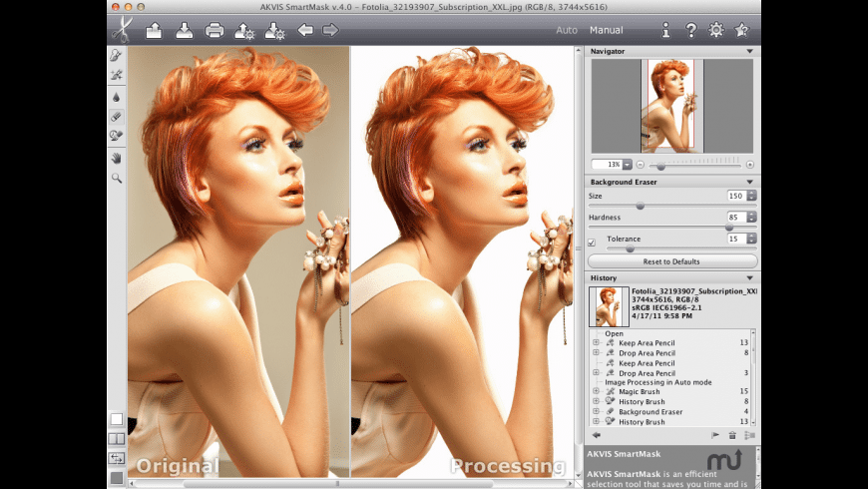
Task: Expand the Keep Area Pencil entry with 13
Action: 597,342
